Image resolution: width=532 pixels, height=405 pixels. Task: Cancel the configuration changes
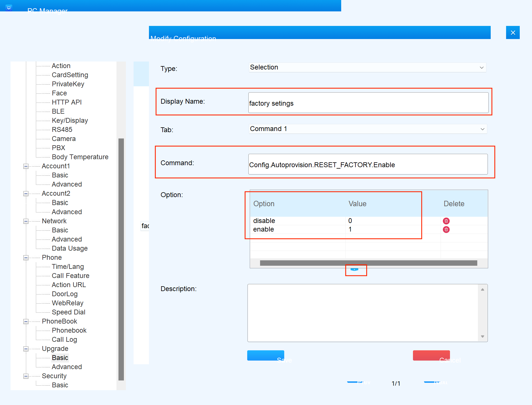click(431, 355)
